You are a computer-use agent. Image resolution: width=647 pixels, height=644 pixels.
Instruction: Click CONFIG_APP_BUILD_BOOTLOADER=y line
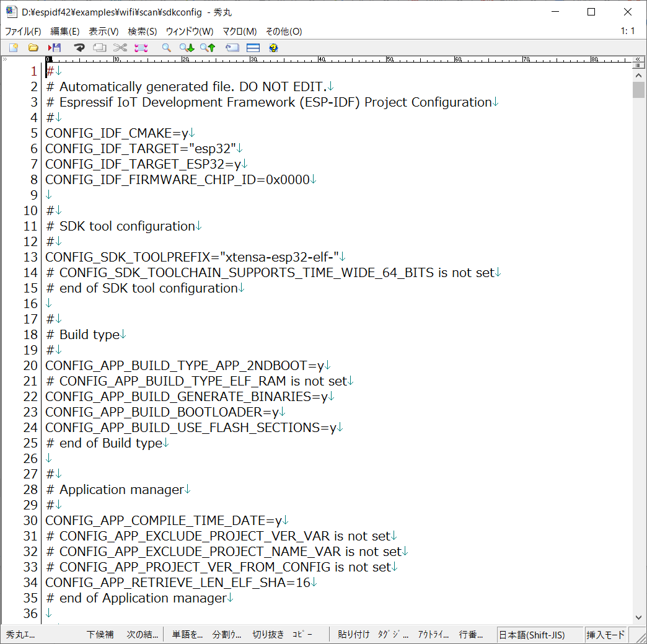(x=162, y=412)
